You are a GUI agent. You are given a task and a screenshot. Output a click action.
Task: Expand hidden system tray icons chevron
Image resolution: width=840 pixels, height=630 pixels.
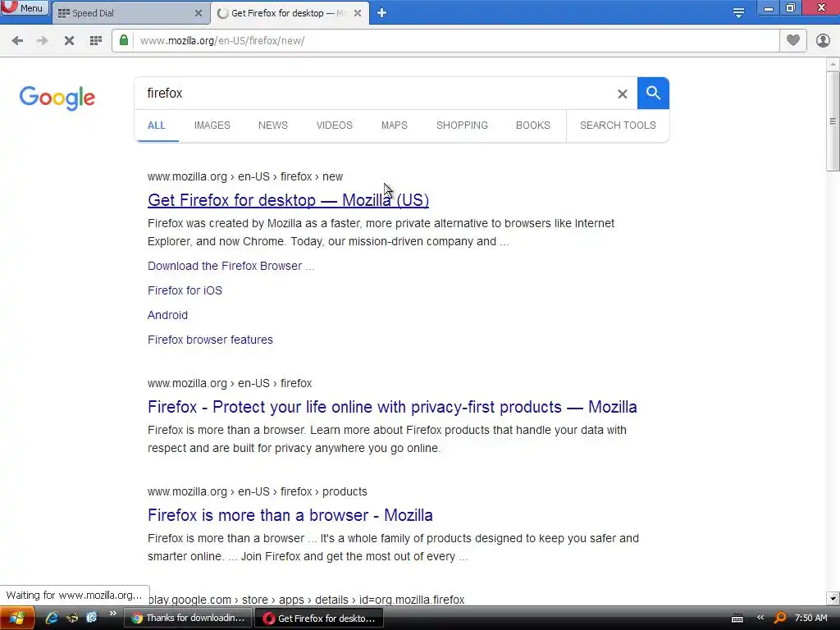[x=760, y=618]
